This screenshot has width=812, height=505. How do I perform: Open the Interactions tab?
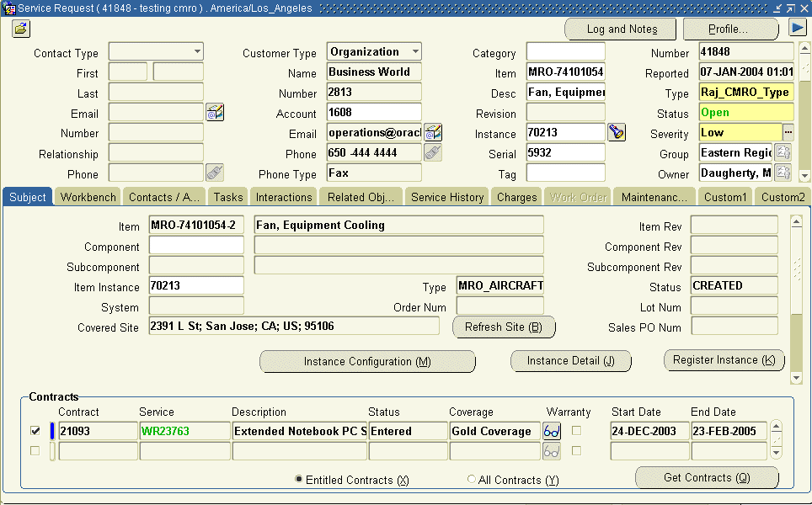pyautogui.click(x=284, y=197)
